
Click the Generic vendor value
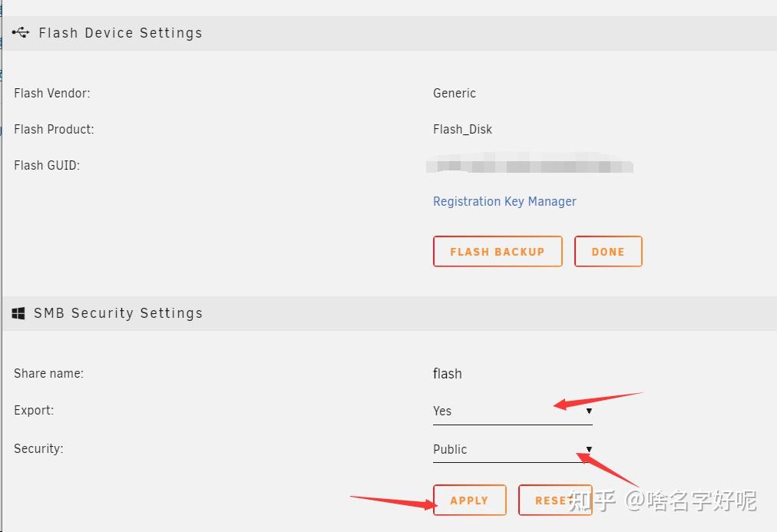click(455, 93)
